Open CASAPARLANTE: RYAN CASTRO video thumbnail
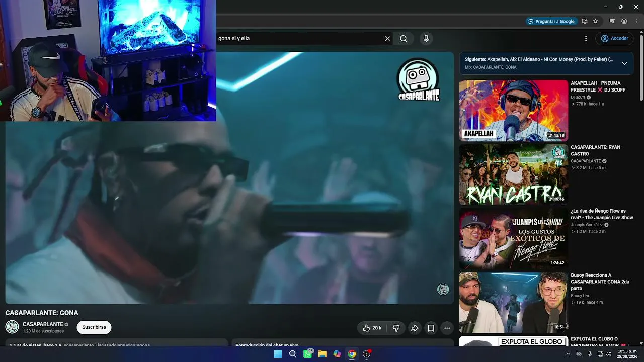The height and width of the screenshot is (362, 644). pos(513,174)
